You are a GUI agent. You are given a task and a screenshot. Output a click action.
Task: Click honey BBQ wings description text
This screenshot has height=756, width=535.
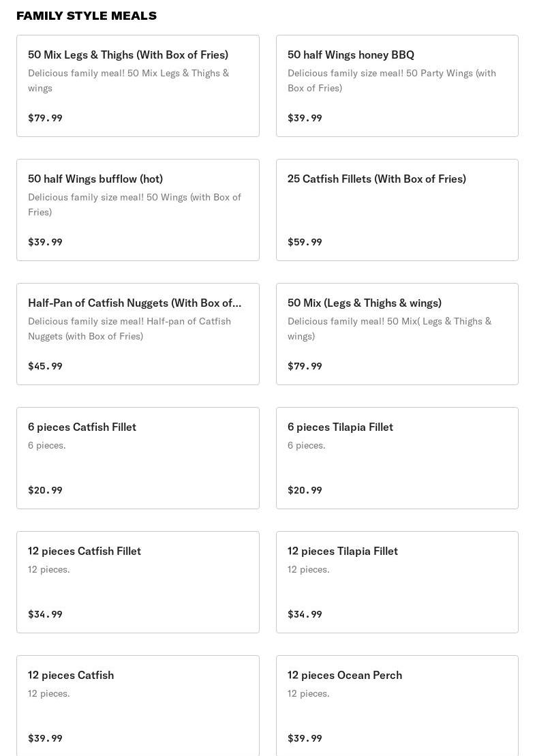[x=391, y=80]
